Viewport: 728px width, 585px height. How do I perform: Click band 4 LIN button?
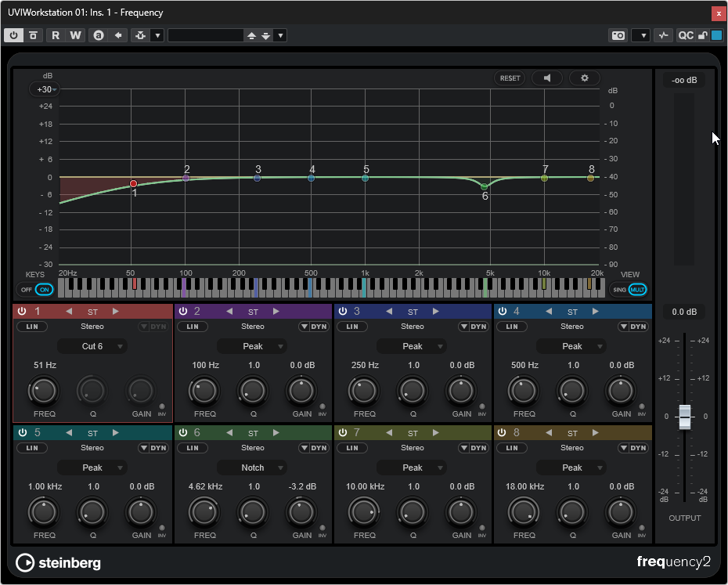coord(512,327)
